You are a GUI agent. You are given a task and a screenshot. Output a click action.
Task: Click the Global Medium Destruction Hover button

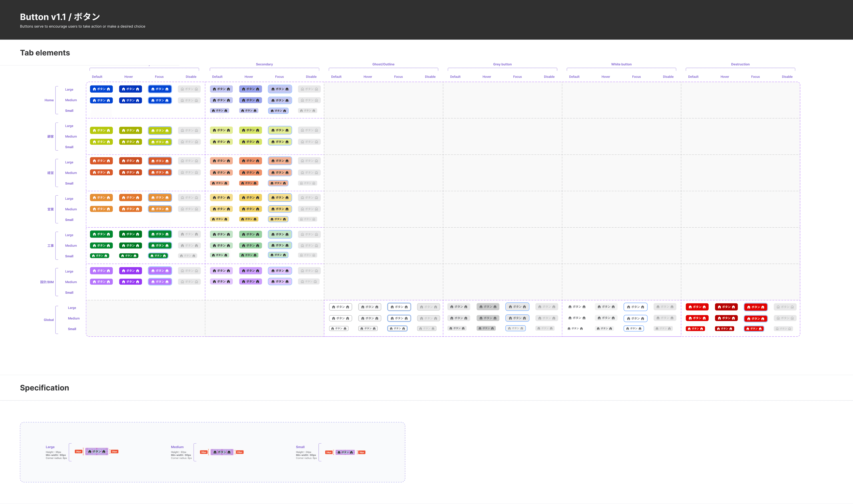pos(726,318)
